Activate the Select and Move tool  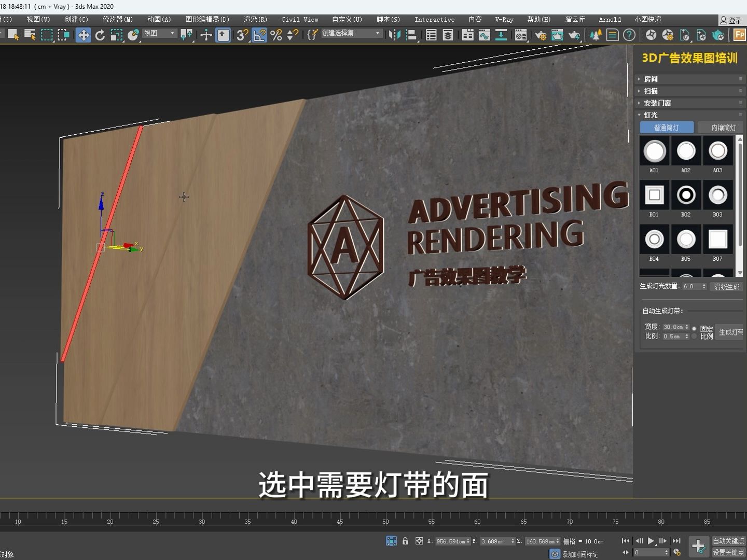pyautogui.click(x=83, y=35)
